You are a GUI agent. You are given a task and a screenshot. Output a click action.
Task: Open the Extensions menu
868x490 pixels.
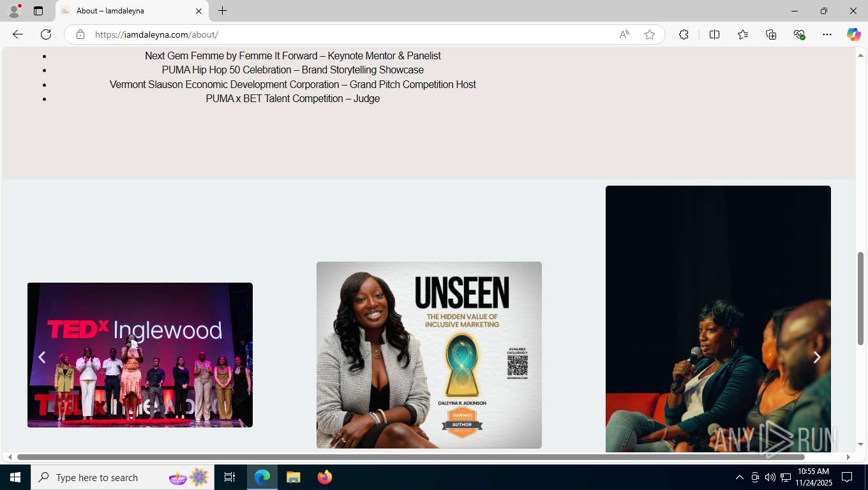684,34
